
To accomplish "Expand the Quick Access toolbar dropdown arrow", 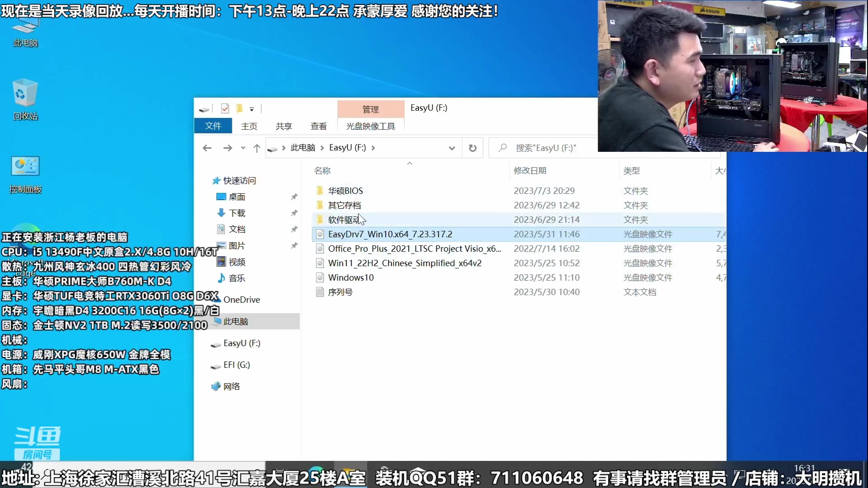I will tap(252, 109).
